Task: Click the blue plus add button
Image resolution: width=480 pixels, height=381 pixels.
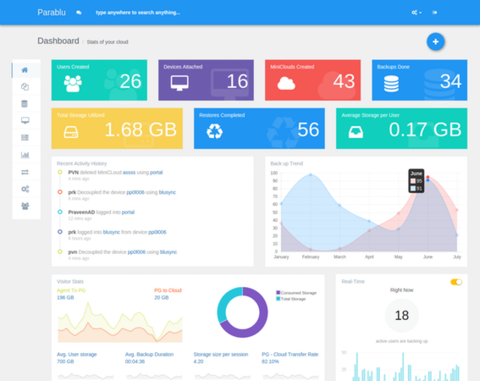Action: pos(435,42)
